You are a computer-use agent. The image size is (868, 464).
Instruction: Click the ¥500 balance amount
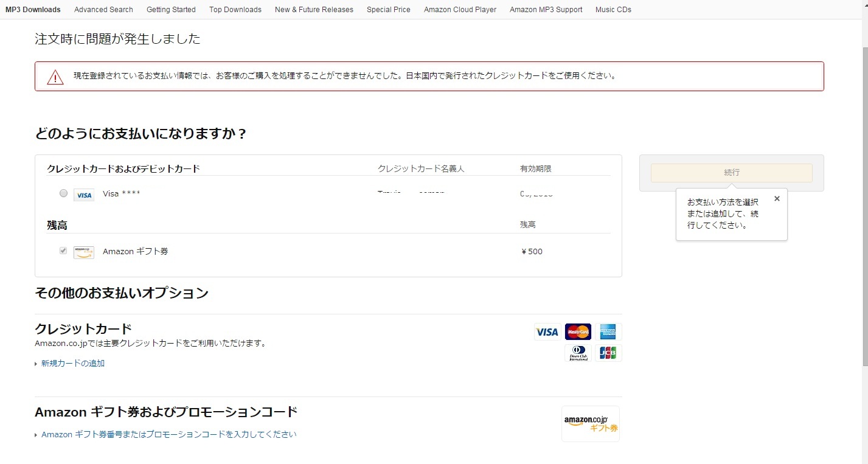(532, 252)
